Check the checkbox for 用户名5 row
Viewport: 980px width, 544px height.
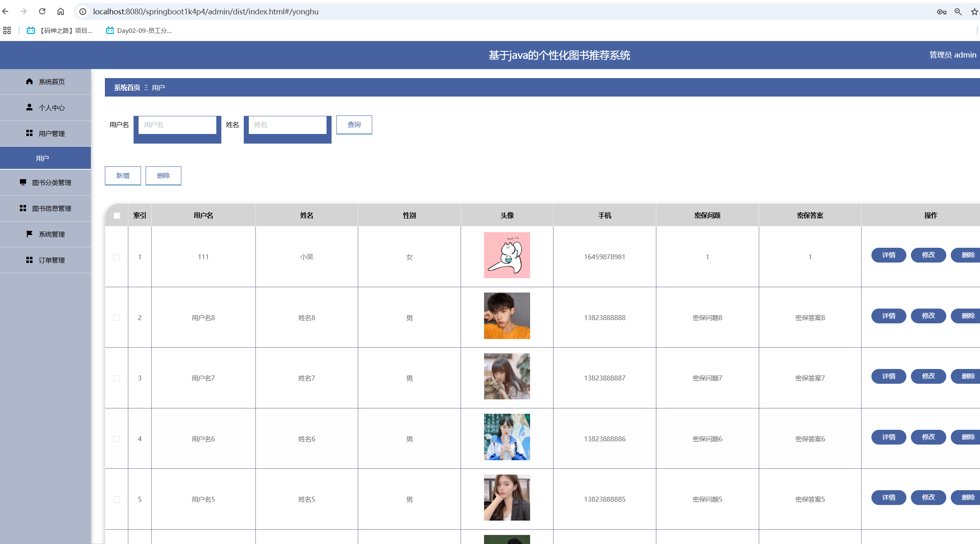click(117, 500)
